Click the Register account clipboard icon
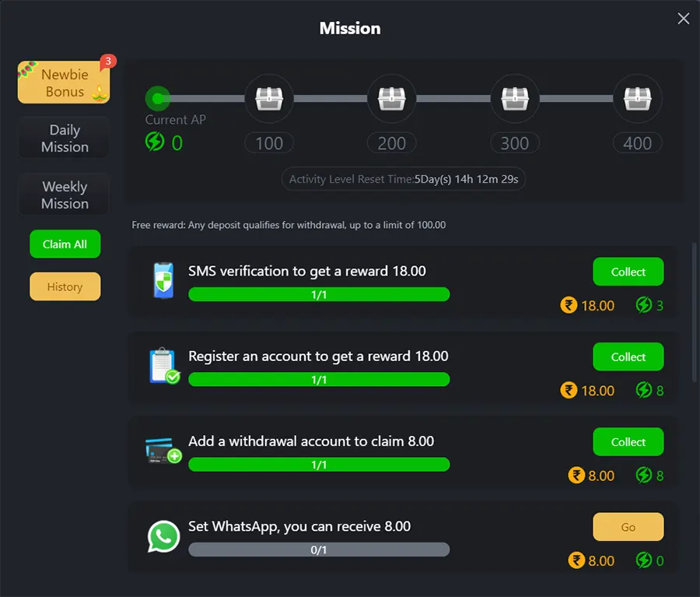This screenshot has width=700, height=597. [x=163, y=366]
